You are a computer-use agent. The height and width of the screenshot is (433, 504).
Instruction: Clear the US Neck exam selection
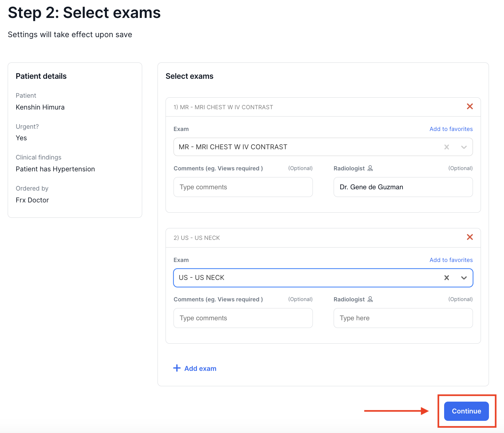click(x=446, y=278)
